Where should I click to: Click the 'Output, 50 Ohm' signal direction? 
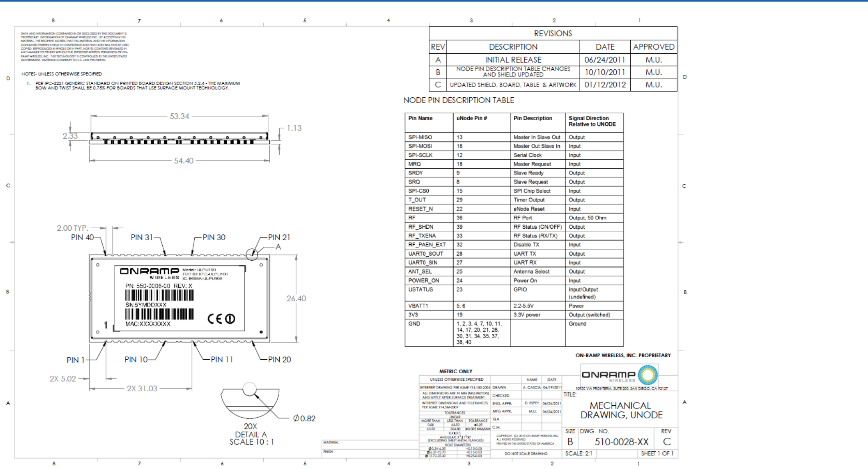pyautogui.click(x=587, y=218)
